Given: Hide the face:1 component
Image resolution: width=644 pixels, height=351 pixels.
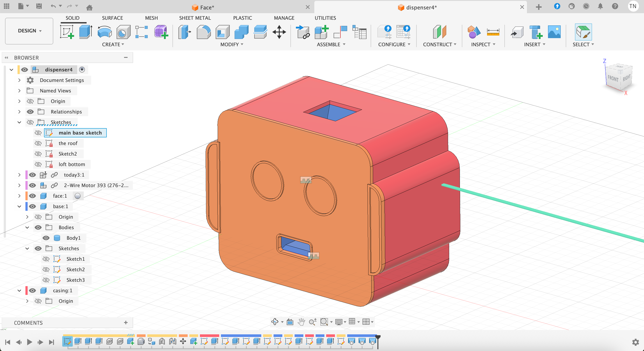Looking at the screenshot, I should click(x=32, y=196).
